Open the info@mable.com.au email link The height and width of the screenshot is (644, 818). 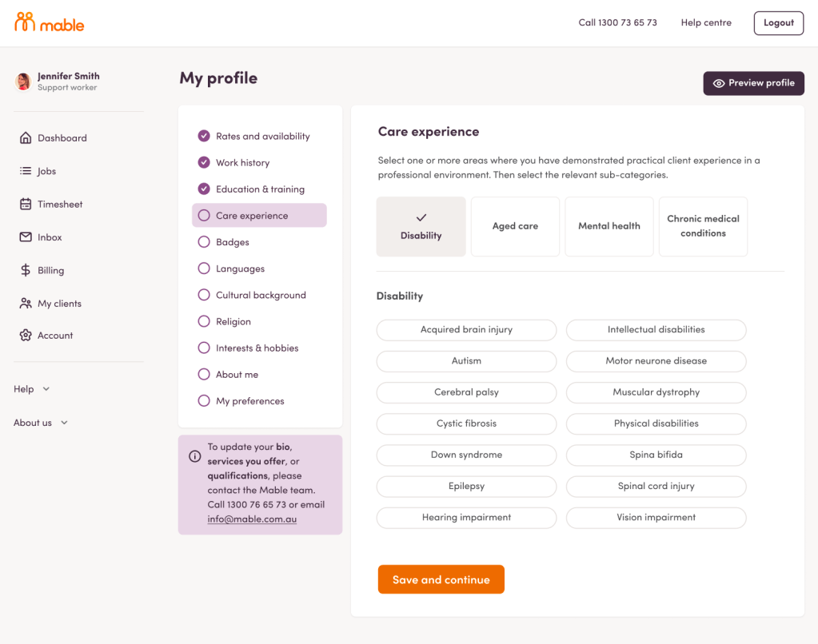(x=252, y=519)
